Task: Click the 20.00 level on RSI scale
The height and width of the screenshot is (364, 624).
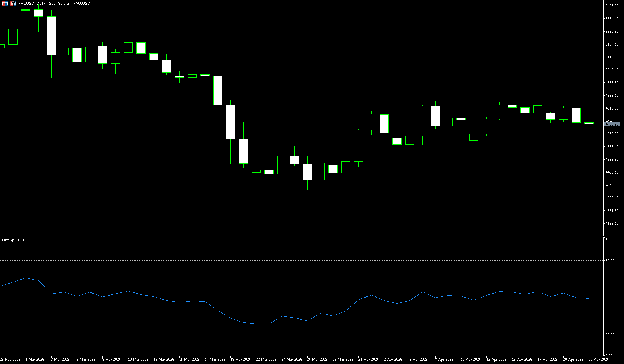Action: 610,332
